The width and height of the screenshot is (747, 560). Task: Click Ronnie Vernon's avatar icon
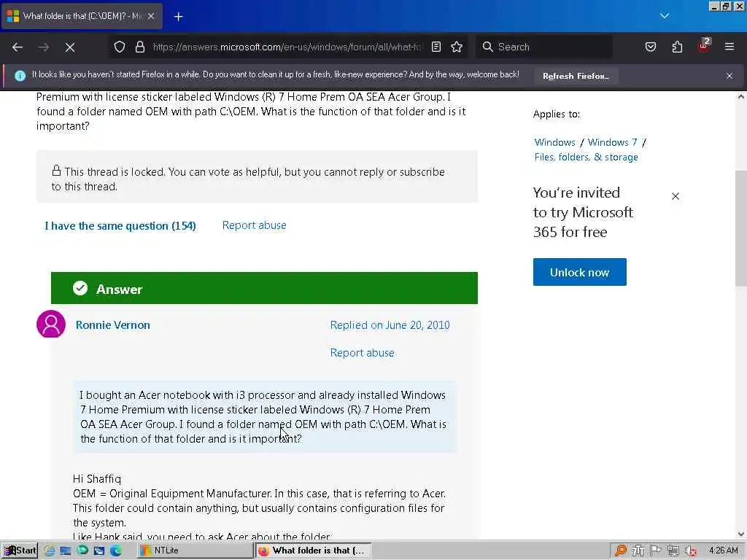pyautogui.click(x=51, y=324)
